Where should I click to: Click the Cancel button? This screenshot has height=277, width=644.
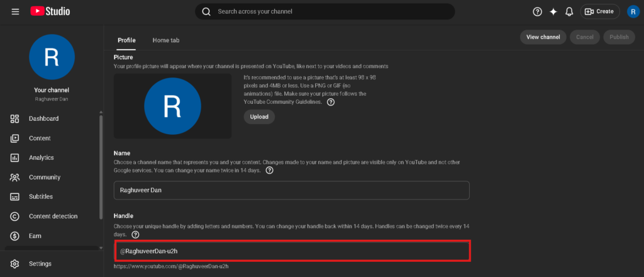pyautogui.click(x=584, y=37)
